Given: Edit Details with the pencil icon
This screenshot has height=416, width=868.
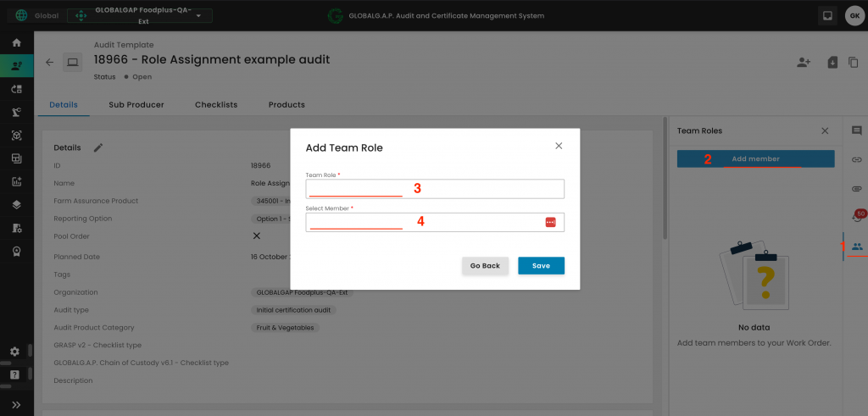Looking at the screenshot, I should 98,147.
